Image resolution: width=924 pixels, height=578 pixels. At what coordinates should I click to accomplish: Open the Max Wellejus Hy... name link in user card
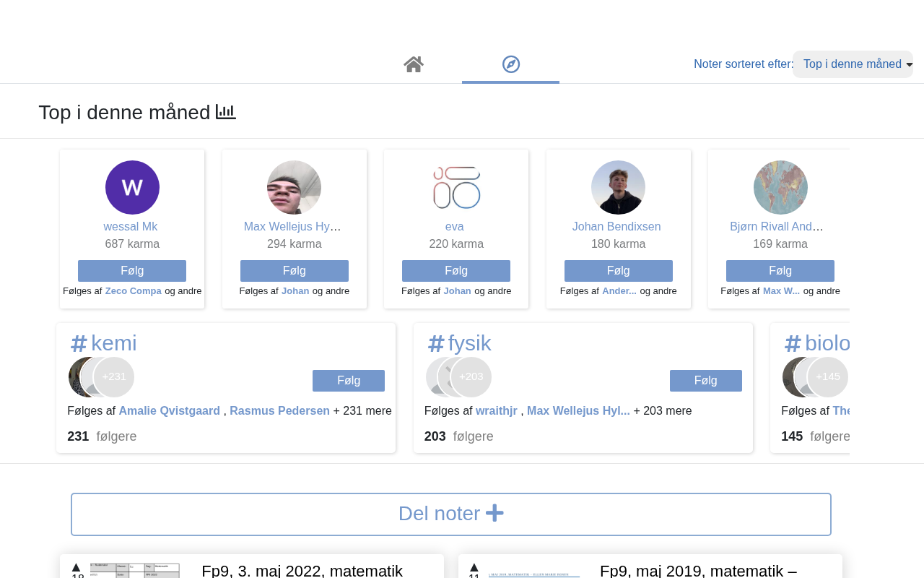point(292,227)
